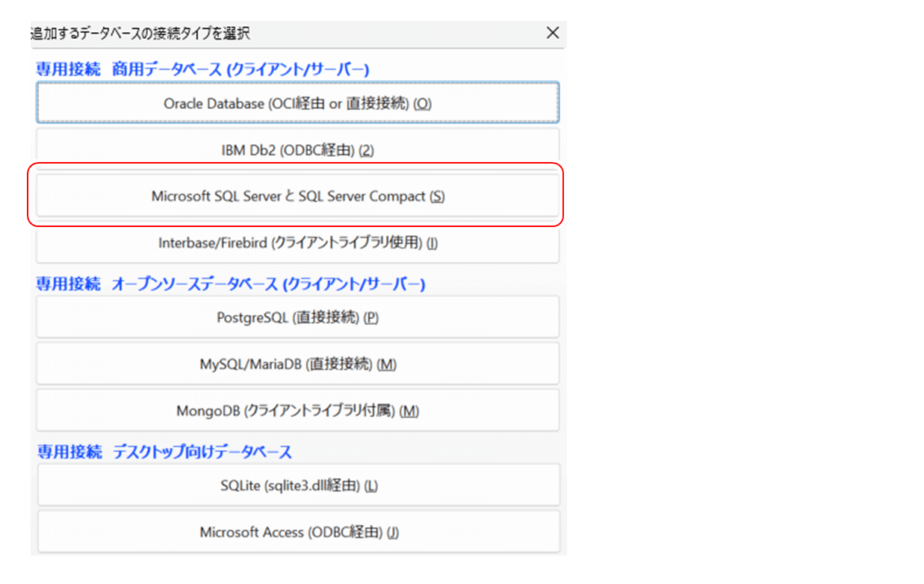924x584 pixels.
Task: Click the first MongoDB shortcut letter (M)
Action: click(410, 410)
